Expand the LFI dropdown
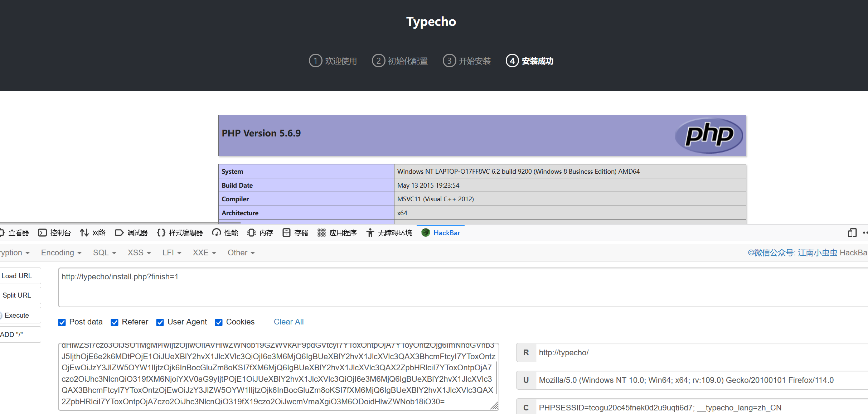The width and height of the screenshot is (868, 414). 172,253
